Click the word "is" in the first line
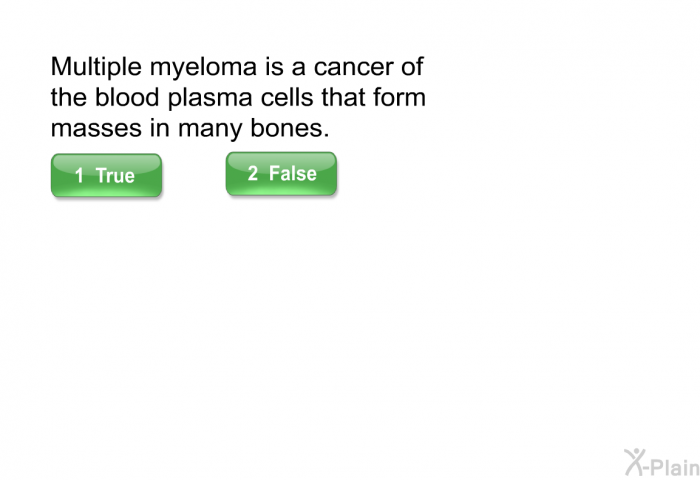Viewport: 700px width, 480px height. (x=274, y=67)
